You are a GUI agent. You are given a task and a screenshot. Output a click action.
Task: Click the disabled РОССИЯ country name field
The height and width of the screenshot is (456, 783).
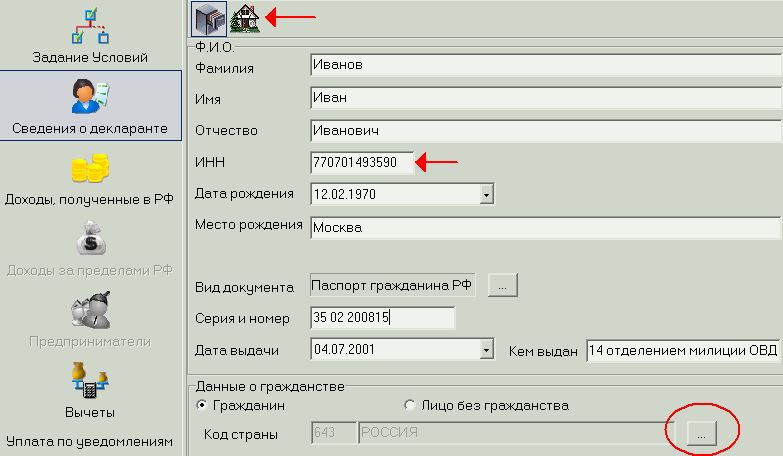click(516, 433)
